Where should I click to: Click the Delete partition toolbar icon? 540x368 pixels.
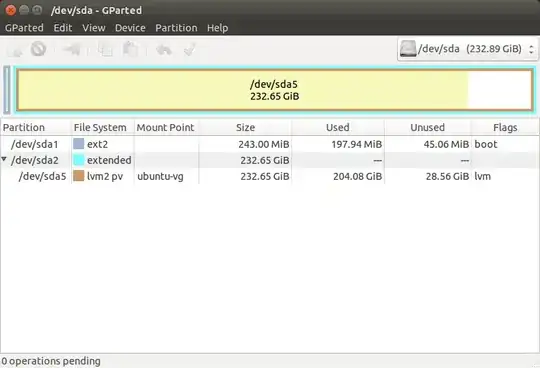38,49
